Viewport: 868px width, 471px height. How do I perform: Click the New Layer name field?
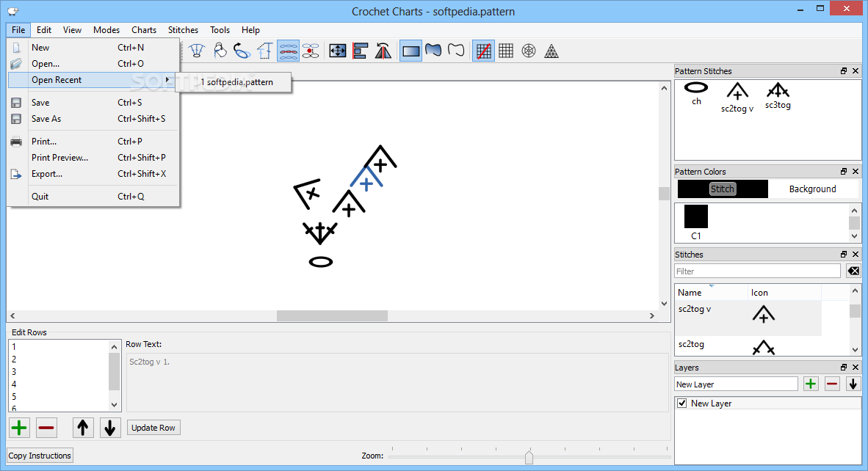coord(736,384)
